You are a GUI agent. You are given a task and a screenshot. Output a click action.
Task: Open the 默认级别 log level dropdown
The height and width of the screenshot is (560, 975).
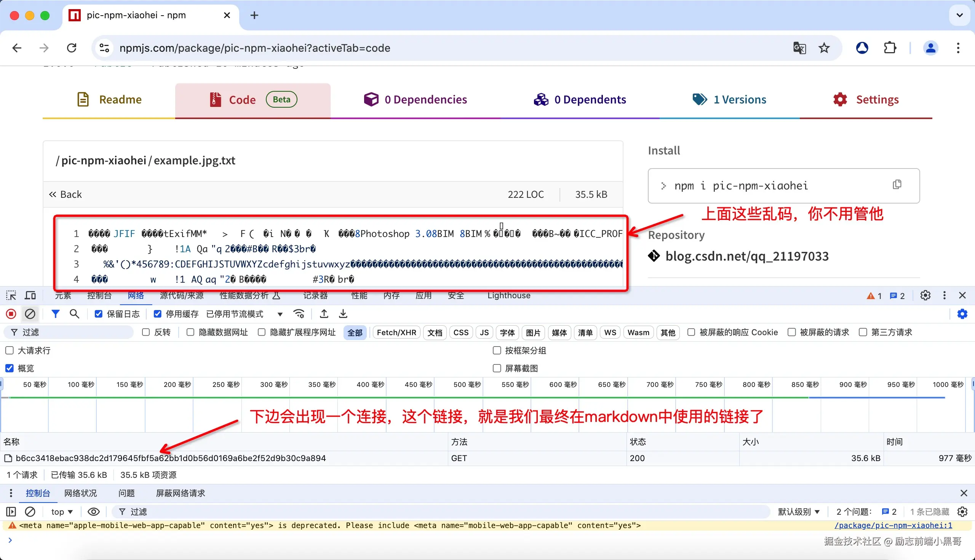click(x=799, y=512)
